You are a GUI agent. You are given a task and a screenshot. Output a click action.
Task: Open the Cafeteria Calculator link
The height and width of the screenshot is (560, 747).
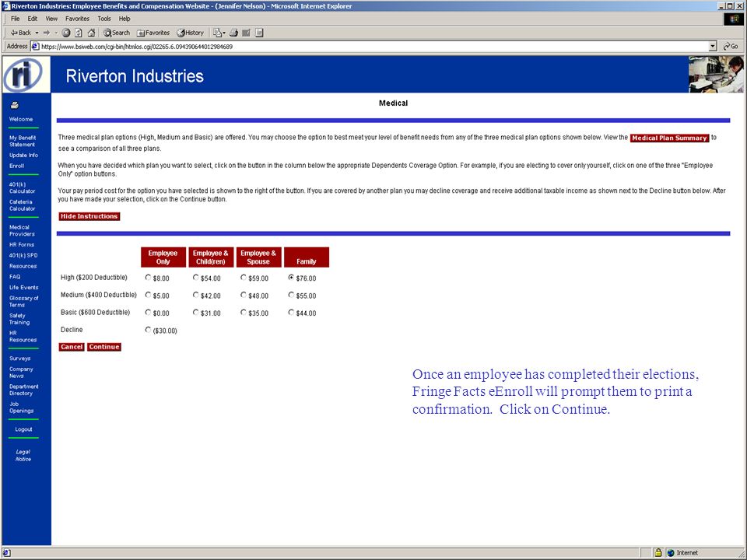click(22, 205)
